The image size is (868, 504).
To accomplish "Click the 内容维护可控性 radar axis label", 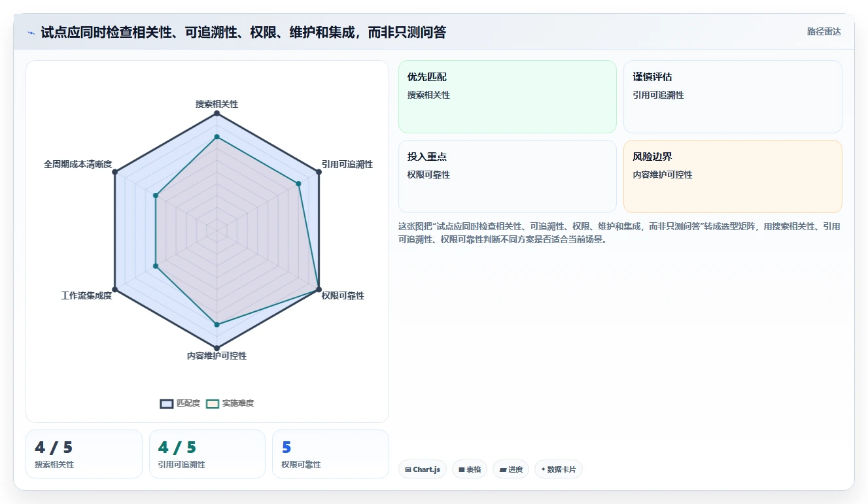I will pos(217,356).
